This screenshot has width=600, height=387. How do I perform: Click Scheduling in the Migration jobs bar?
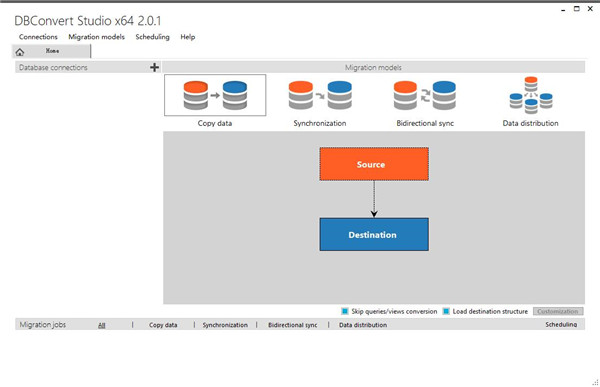[561, 325]
